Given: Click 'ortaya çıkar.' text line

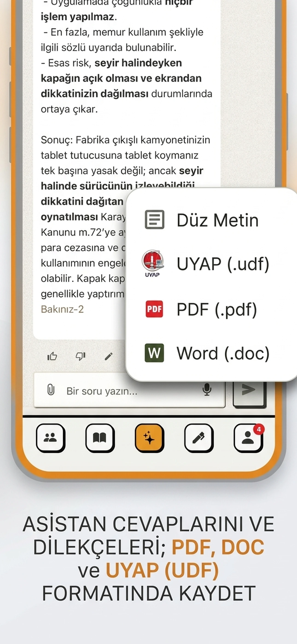Looking at the screenshot, I should tap(69, 109).
